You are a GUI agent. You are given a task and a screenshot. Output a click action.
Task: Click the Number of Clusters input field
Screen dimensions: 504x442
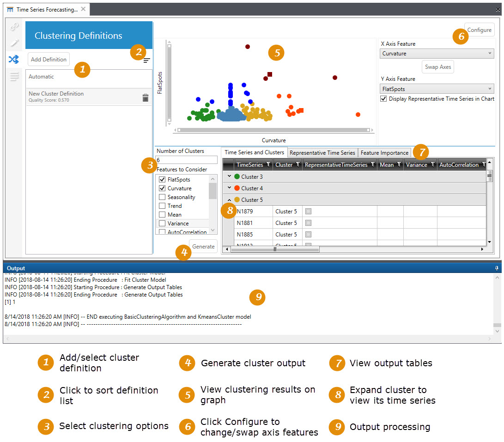pos(187,160)
